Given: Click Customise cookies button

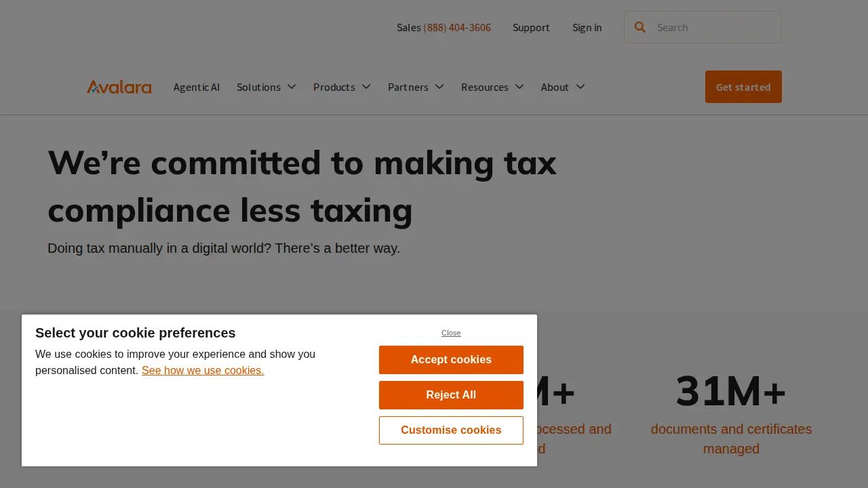Looking at the screenshot, I should pos(451,430).
